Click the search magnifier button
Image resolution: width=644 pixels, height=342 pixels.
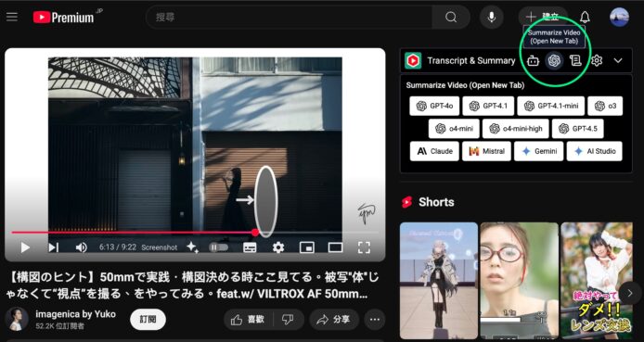point(451,18)
